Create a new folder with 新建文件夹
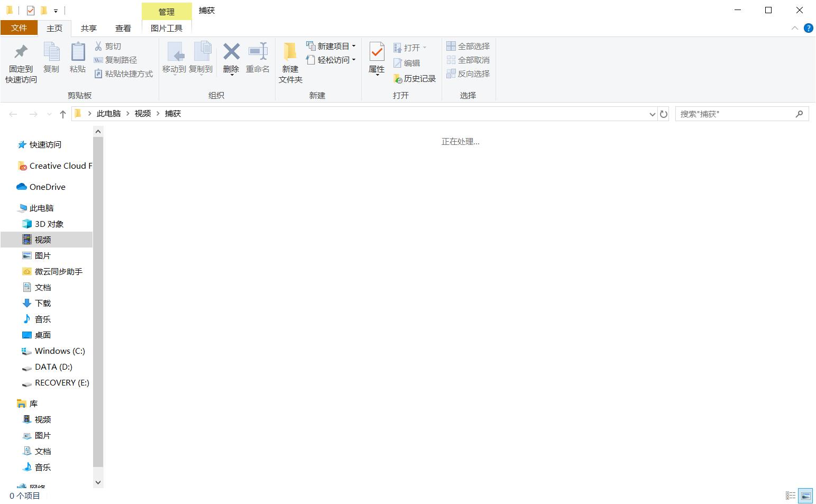 pos(290,61)
